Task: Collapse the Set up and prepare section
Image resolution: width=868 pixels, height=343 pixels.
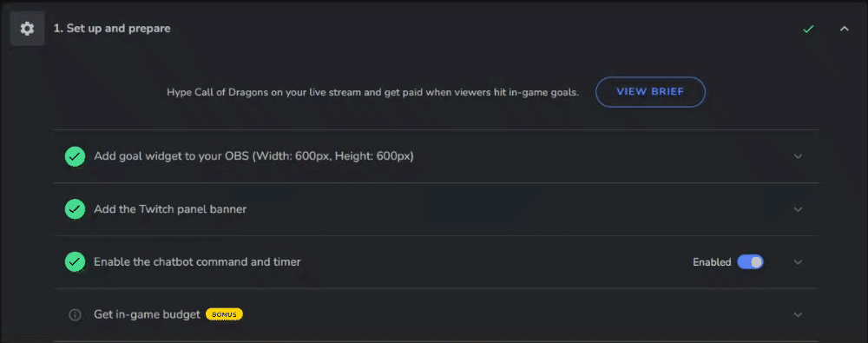Action: [845, 29]
